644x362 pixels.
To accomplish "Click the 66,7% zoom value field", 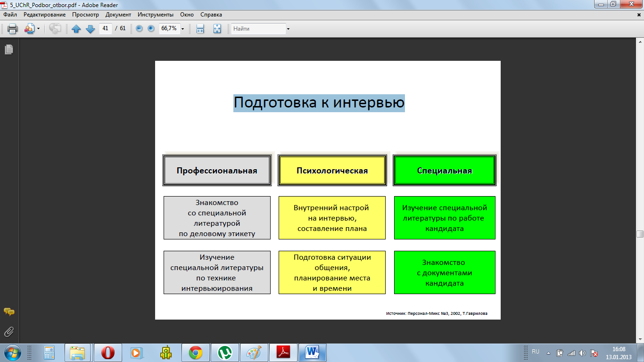I will 169,28.
